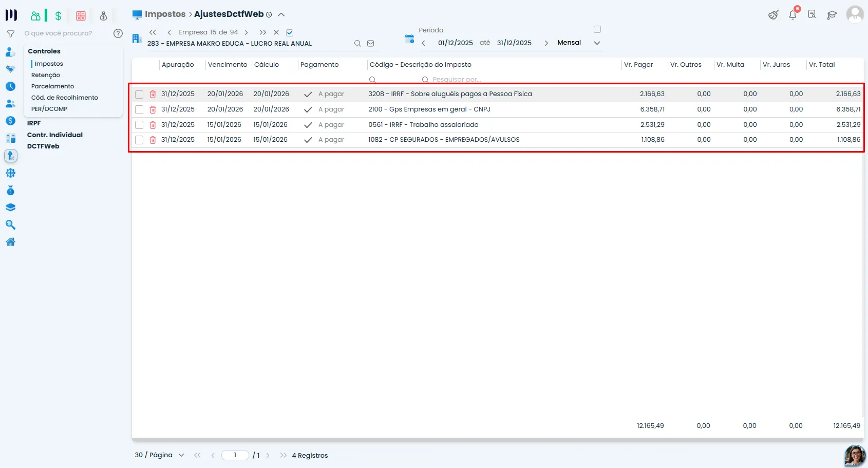Click the filter funnel icon
The height and width of the screenshot is (468, 868).
click(10, 34)
